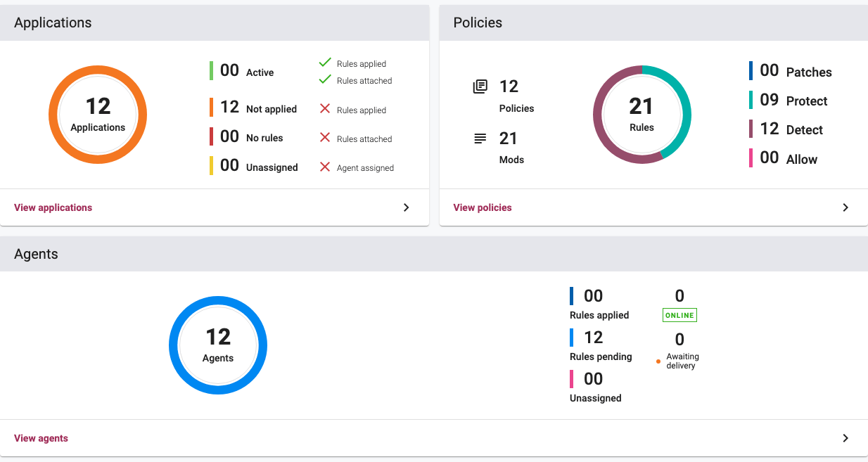Viewport: 868px width, 462px height.
Task: Open the View agents link
Action: 41,438
